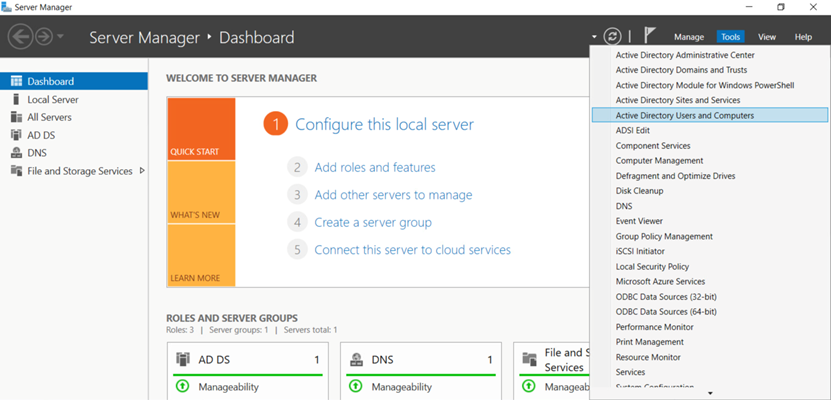Click the DNS tile icon
Image resolution: width=831 pixels, height=400 pixels.
[x=356, y=360]
